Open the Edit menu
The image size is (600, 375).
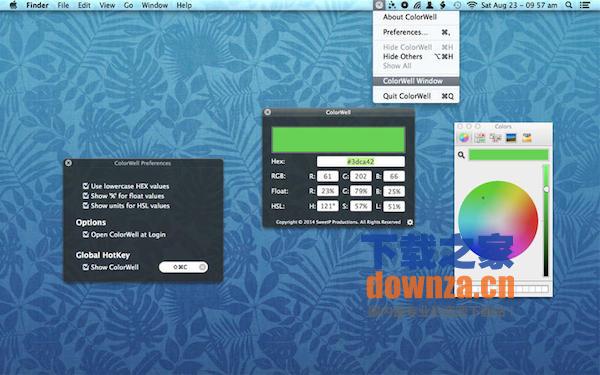(84, 5)
